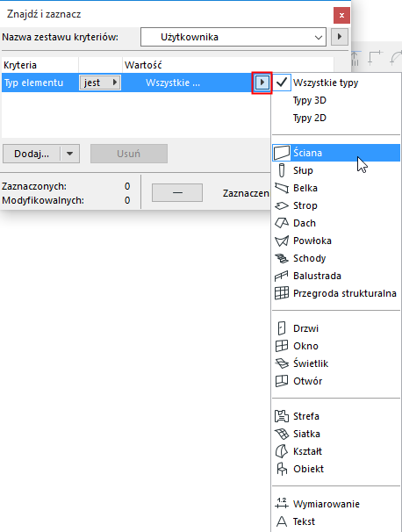
Task: Choose the Słup column icon
Action: click(282, 170)
